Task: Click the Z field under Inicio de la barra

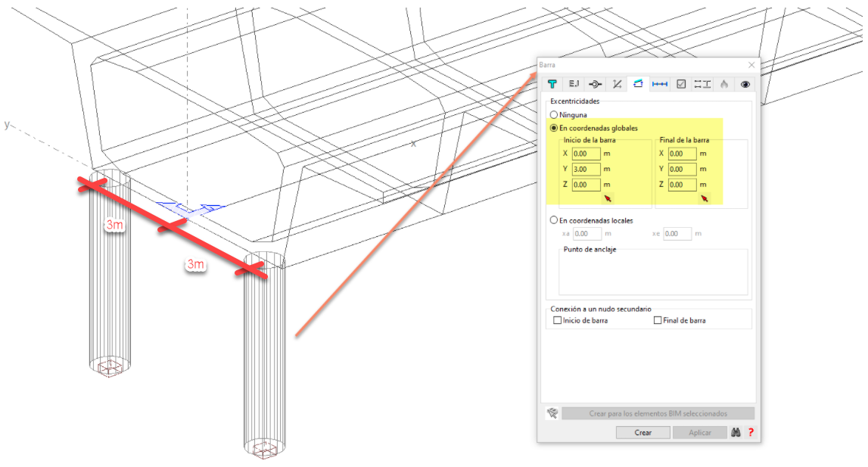Action: (x=586, y=185)
